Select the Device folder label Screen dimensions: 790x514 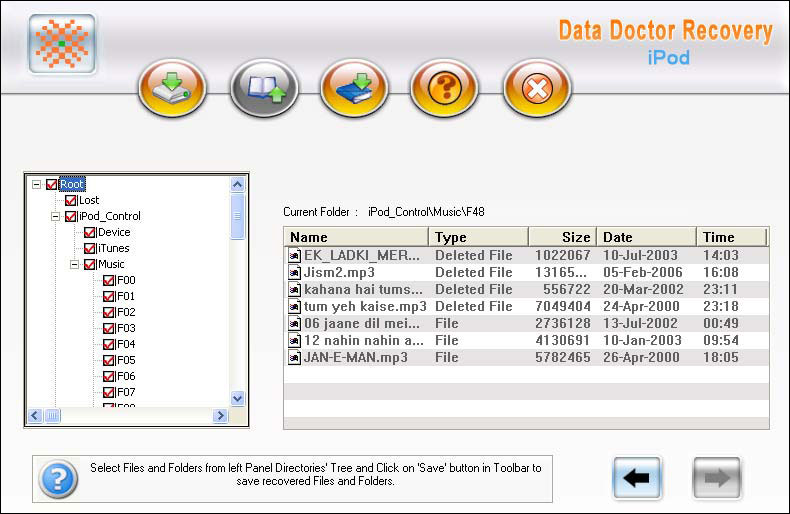pyautogui.click(x=114, y=232)
